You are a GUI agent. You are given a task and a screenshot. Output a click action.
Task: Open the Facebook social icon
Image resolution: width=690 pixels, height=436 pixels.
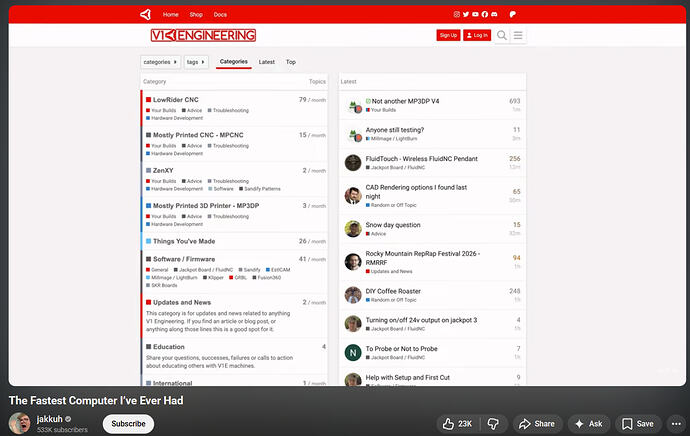tap(484, 15)
